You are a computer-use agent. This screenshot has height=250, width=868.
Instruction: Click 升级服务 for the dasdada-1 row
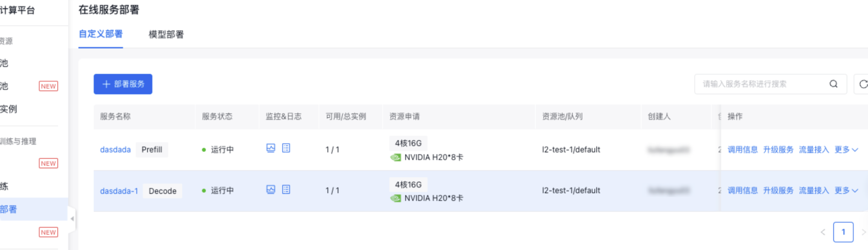click(x=778, y=191)
